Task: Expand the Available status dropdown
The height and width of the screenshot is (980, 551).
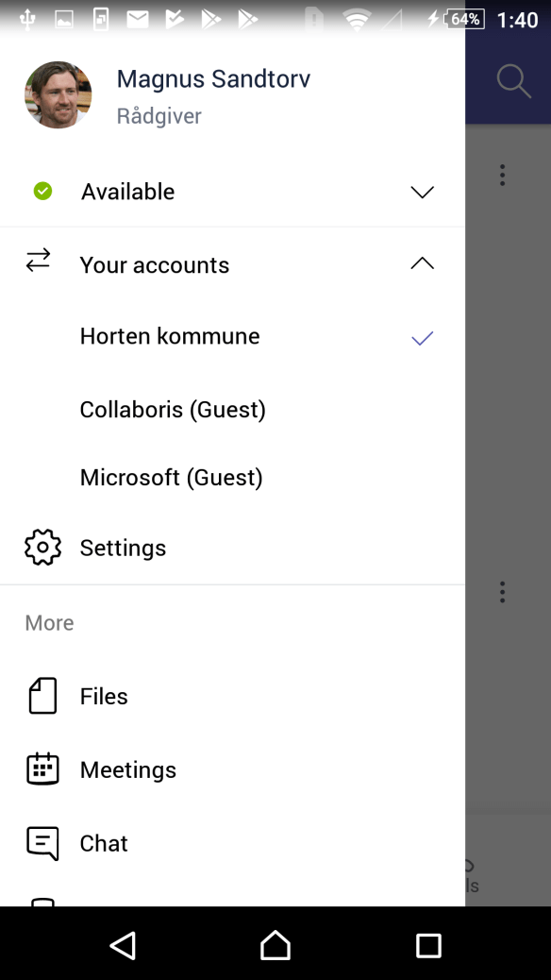Action: [x=422, y=191]
